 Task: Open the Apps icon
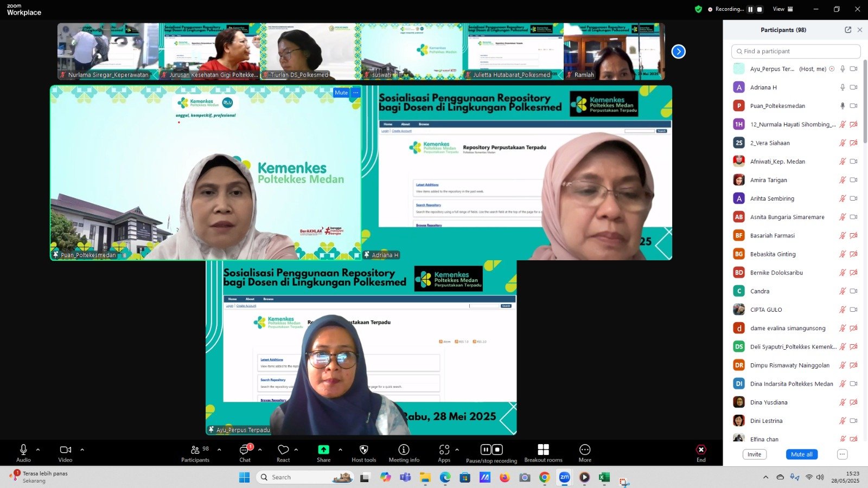(x=444, y=450)
